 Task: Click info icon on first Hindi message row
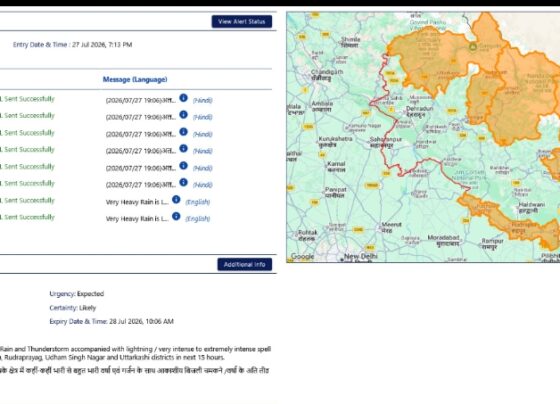pos(183,98)
